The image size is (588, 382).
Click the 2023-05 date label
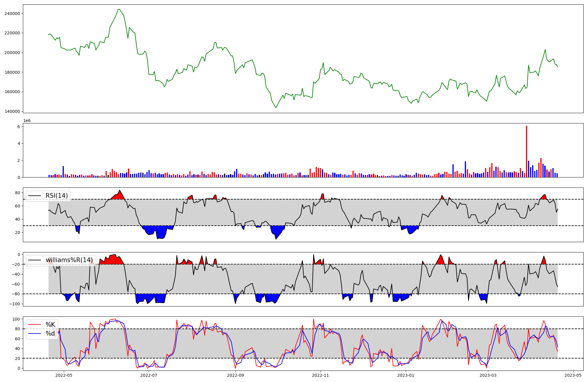click(x=573, y=375)
